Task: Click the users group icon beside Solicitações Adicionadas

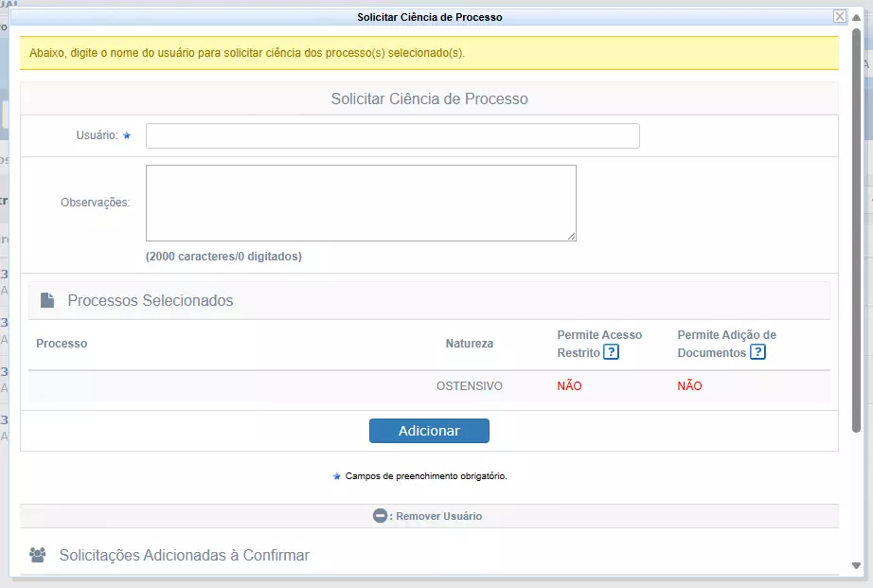Action: (38, 555)
